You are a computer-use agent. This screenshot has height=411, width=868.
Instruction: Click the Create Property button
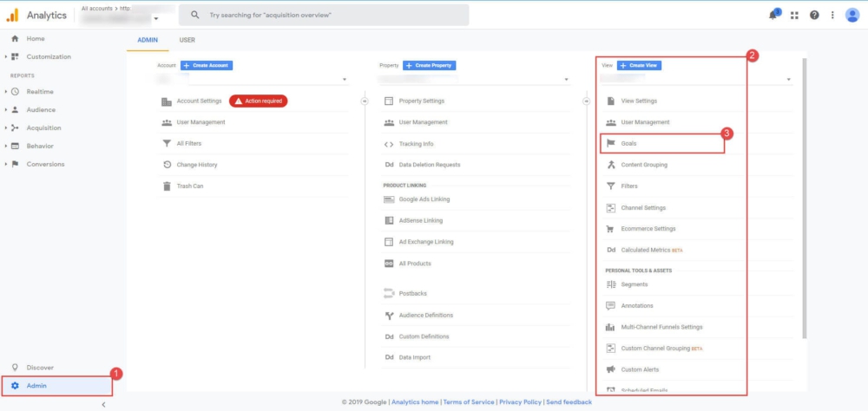tap(429, 65)
